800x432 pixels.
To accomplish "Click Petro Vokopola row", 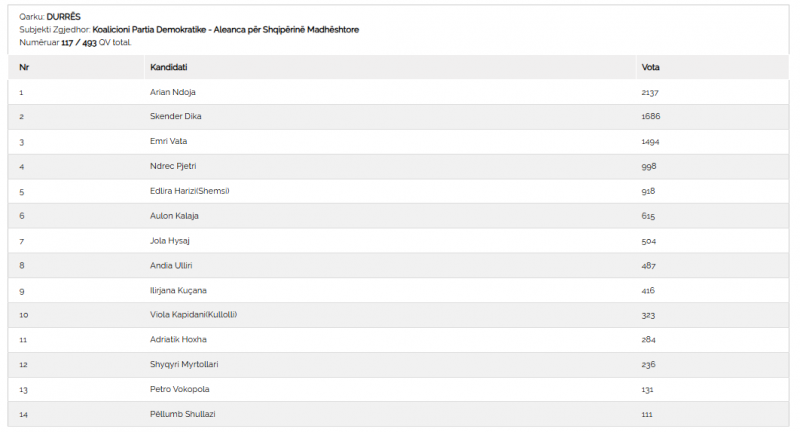I will click(398, 390).
